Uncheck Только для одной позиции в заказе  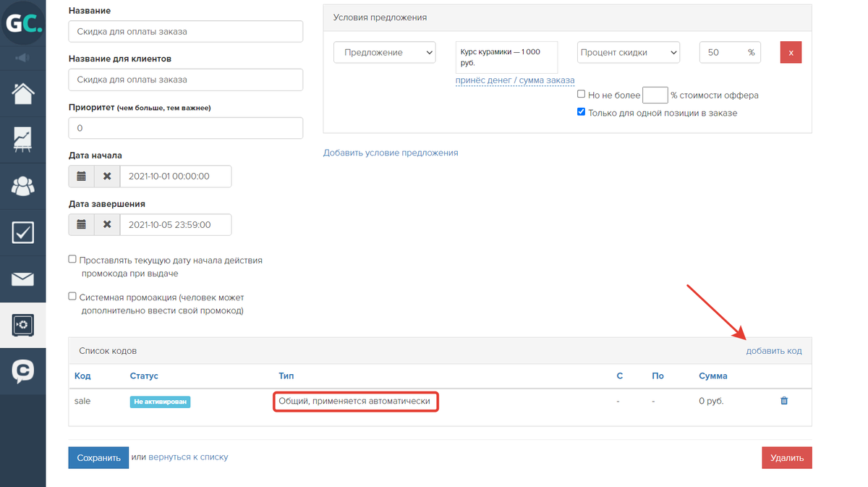(x=581, y=112)
